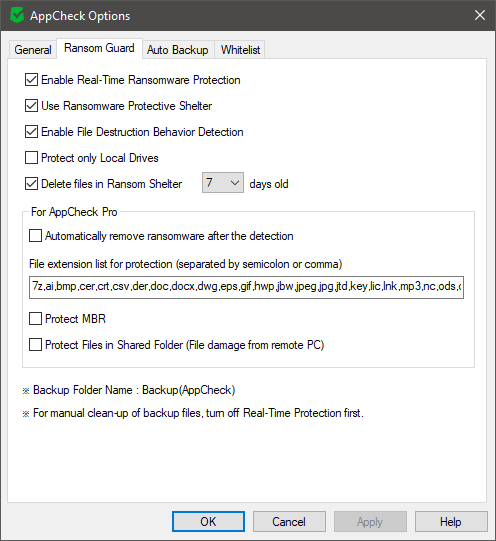Switch to the General tab
Image resolution: width=496 pixels, height=541 pixels.
point(33,50)
